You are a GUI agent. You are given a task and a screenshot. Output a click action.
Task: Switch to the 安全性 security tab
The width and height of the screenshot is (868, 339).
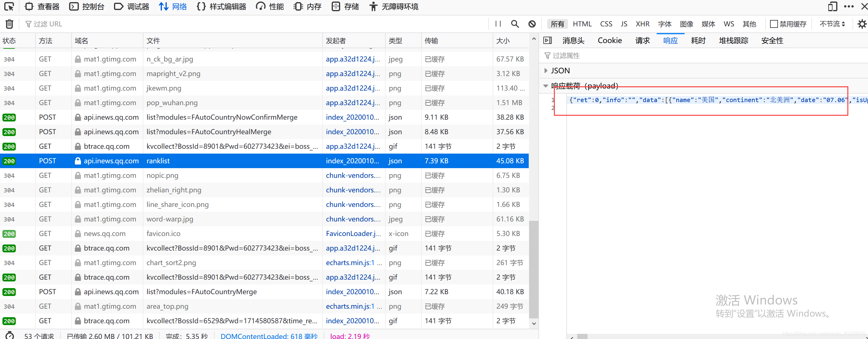[772, 40]
